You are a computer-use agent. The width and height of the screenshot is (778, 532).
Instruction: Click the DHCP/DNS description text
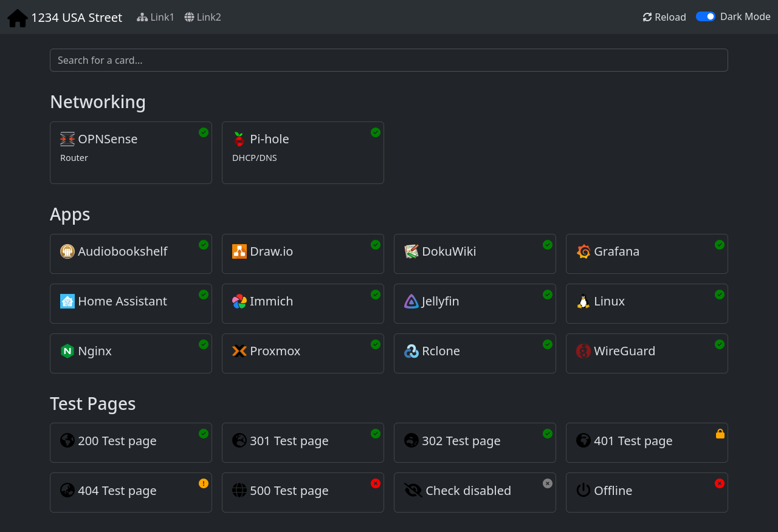pos(255,158)
